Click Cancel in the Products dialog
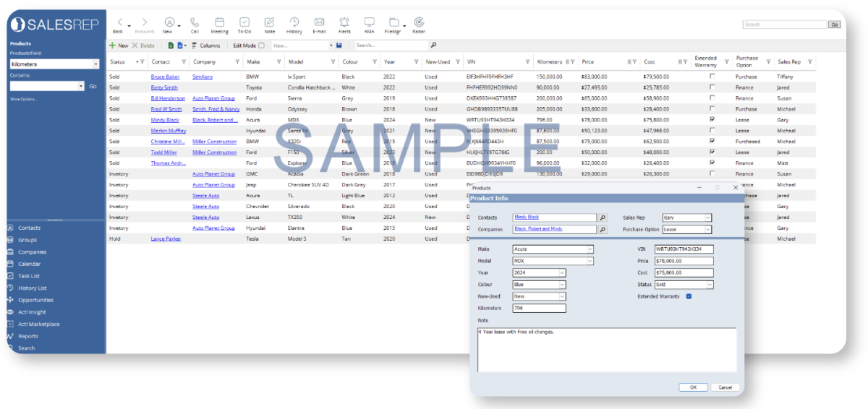Viewport: 868px width, 409px height. pyautogui.click(x=726, y=387)
